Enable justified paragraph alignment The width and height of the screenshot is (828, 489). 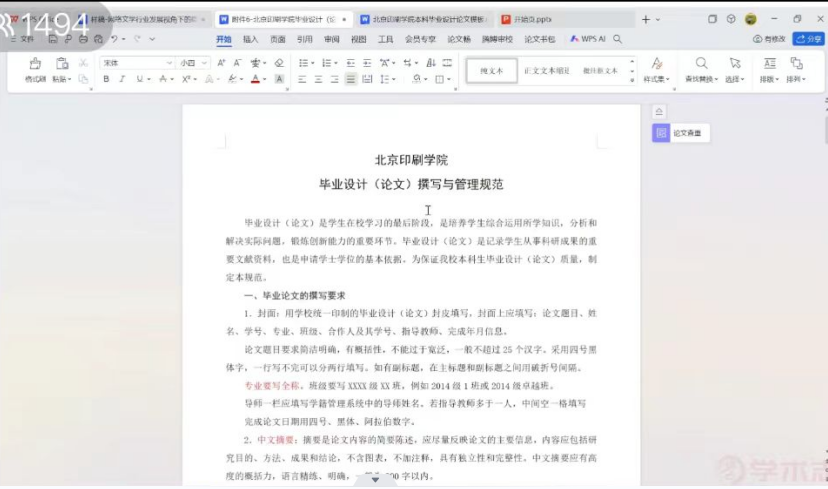click(351, 79)
